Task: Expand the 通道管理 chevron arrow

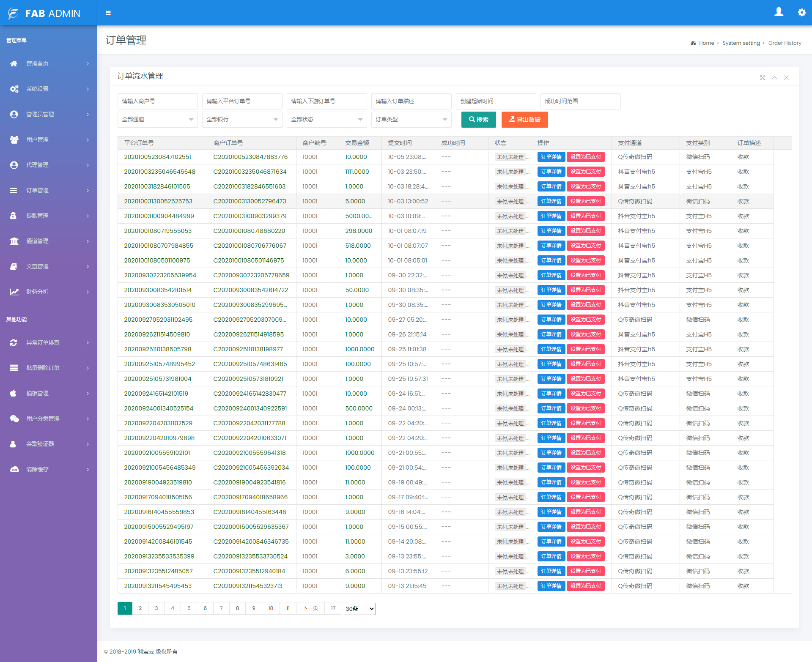Action: click(x=88, y=241)
